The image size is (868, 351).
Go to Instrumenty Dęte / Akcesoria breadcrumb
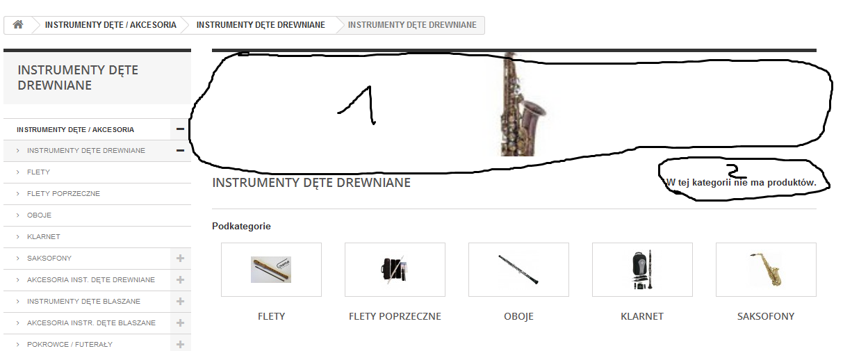[110, 25]
